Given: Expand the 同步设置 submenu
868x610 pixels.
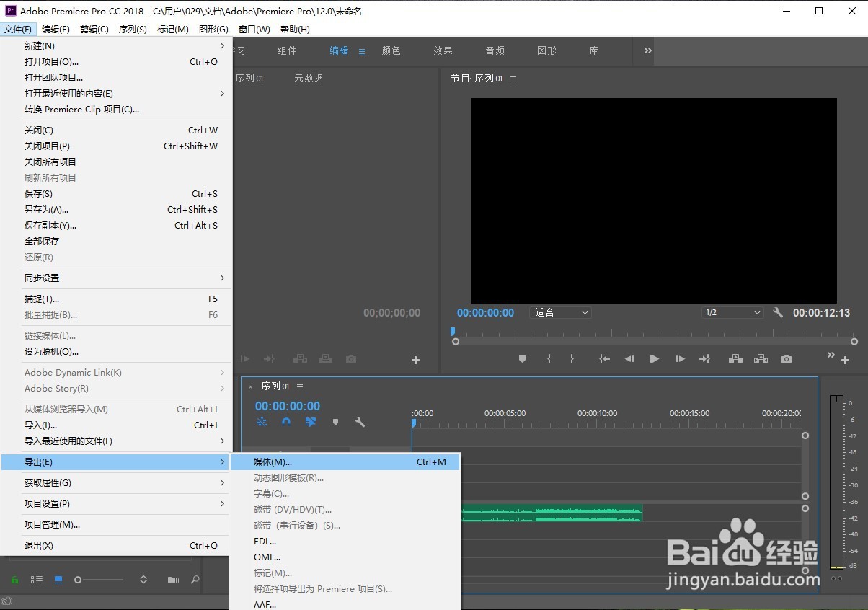Looking at the screenshot, I should pos(115,278).
